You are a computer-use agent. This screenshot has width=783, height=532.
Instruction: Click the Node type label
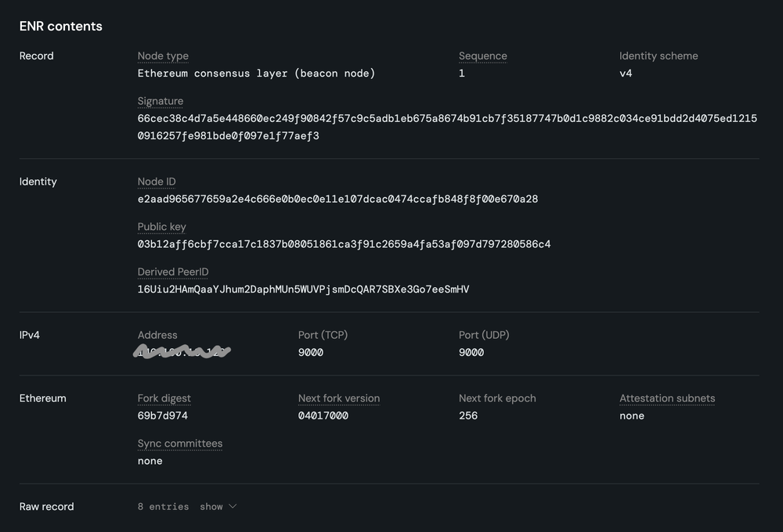point(163,56)
